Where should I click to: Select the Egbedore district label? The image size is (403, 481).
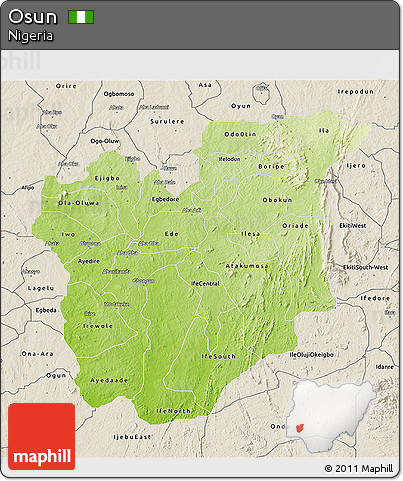165,199
